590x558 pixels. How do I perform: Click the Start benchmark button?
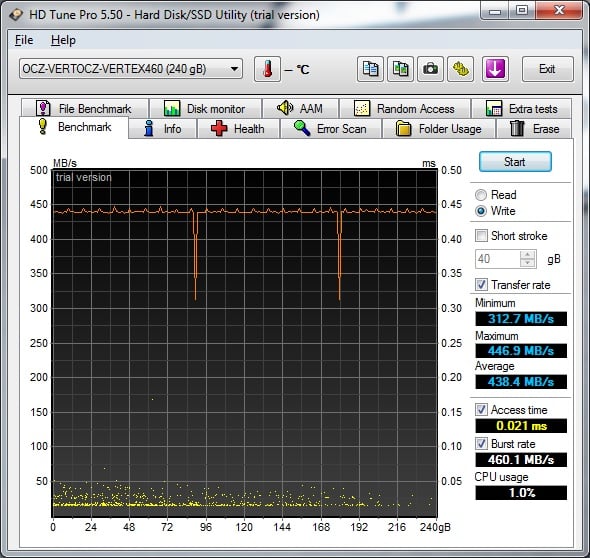click(x=515, y=162)
